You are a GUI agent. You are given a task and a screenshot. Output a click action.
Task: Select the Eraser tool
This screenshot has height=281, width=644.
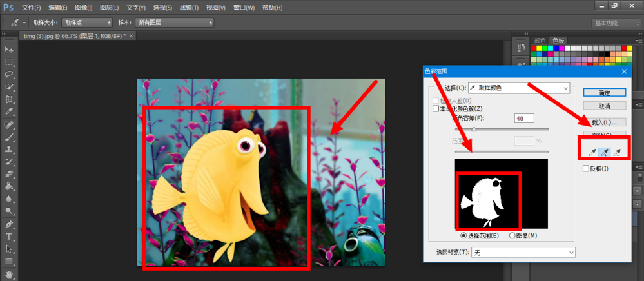click(x=8, y=174)
